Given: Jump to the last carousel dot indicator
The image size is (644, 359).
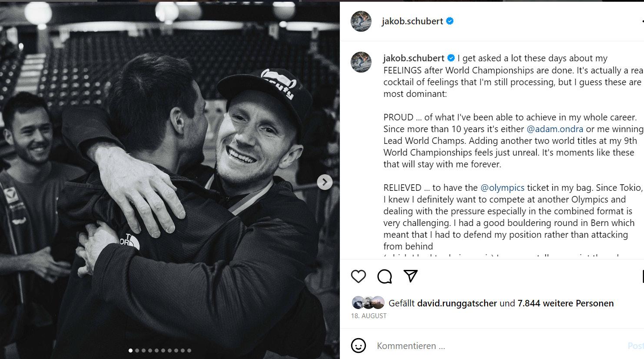Looking at the screenshot, I should coord(189,350).
